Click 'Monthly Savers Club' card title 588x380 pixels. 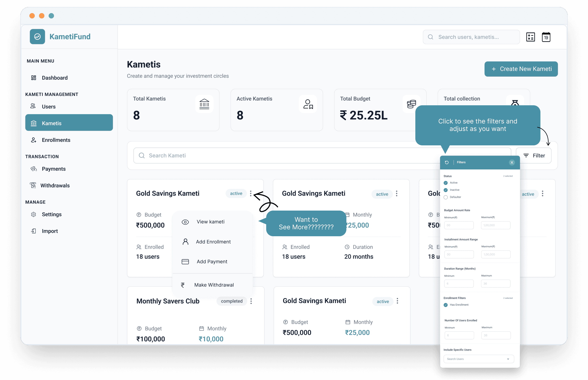(x=168, y=301)
